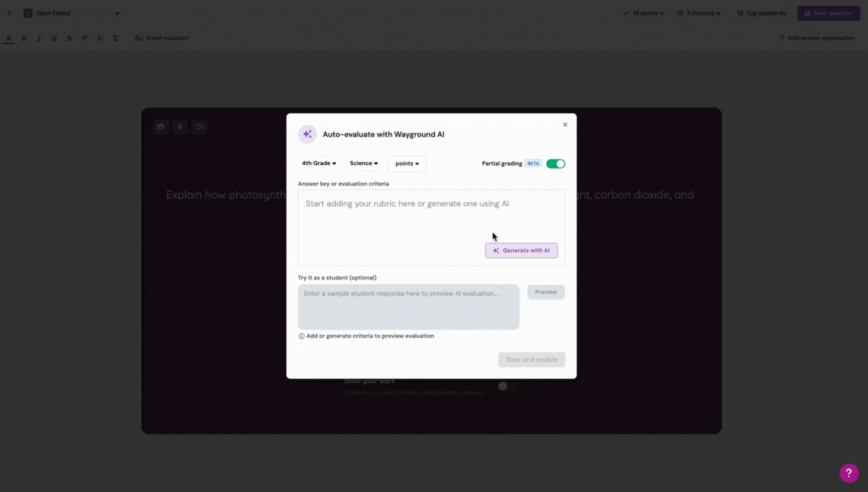868x492 pixels.
Task: Apply subscript formatting
Action: click(100, 38)
